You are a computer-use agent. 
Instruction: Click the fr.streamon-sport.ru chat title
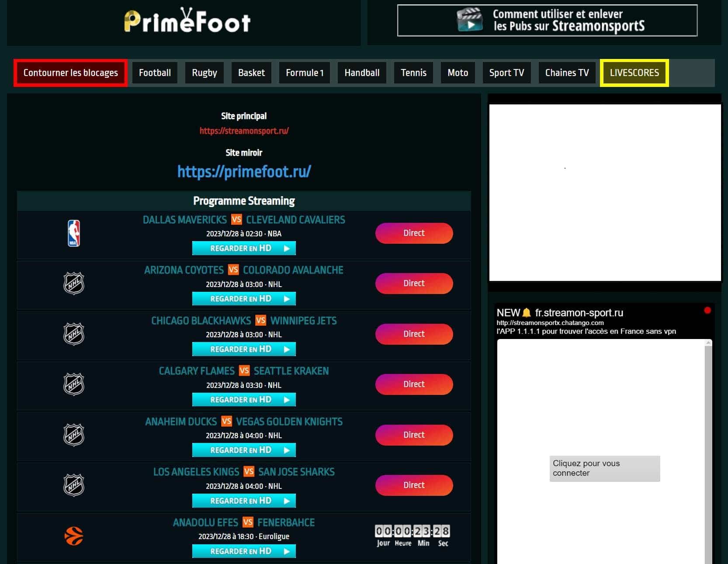pyautogui.click(x=579, y=313)
